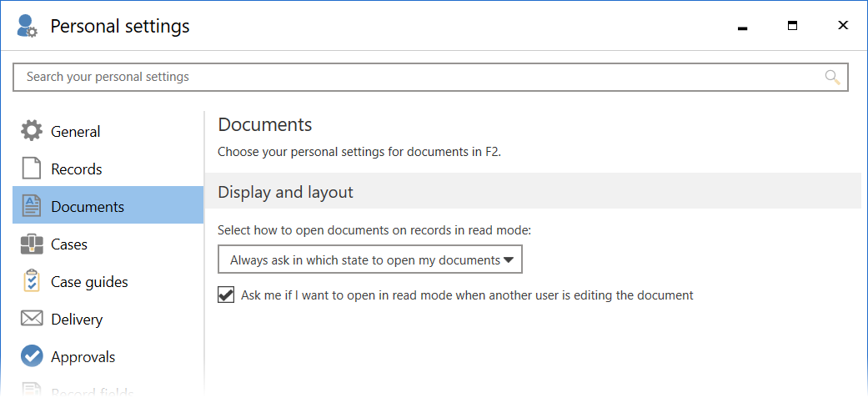The height and width of the screenshot is (408, 868).
Task: Maximize the Personal settings window
Action: (x=793, y=26)
